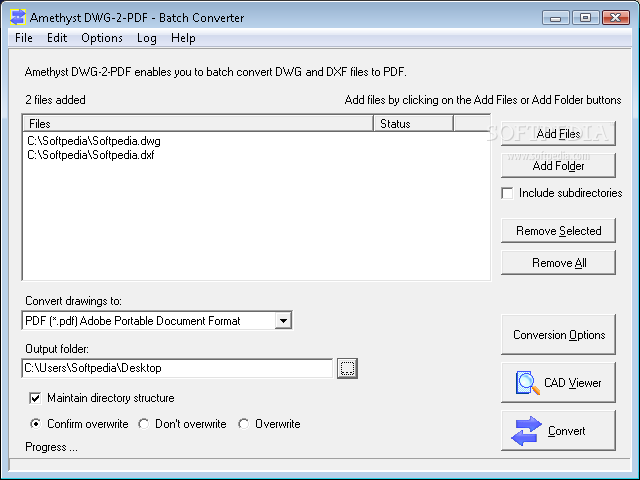This screenshot has height=480, width=640.
Task: Click the progress bar at the bottom
Action: point(320,464)
